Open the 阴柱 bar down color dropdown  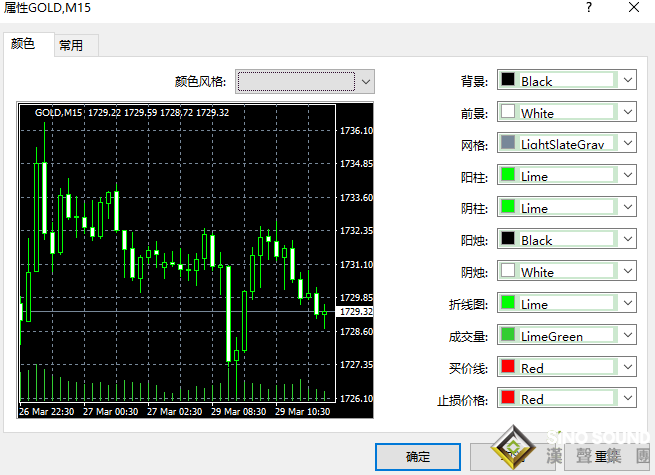pyautogui.click(x=566, y=207)
